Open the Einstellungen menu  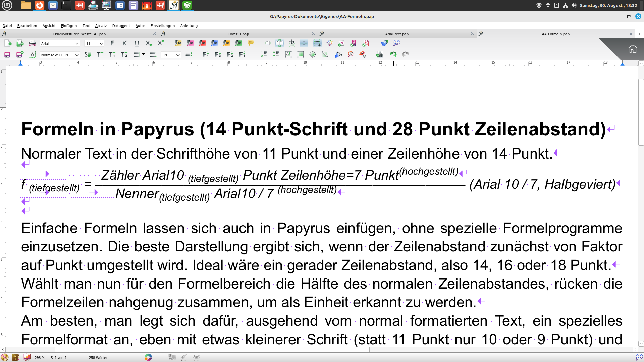[x=163, y=26]
